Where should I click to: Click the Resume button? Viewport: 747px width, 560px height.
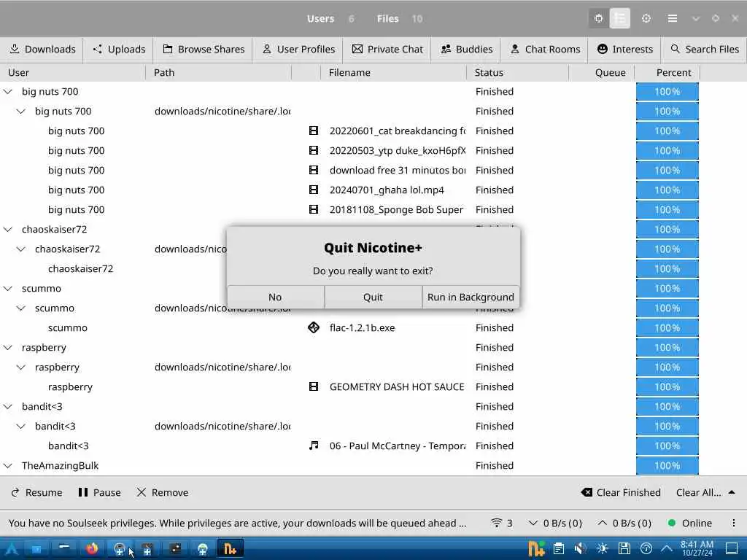[x=36, y=492]
